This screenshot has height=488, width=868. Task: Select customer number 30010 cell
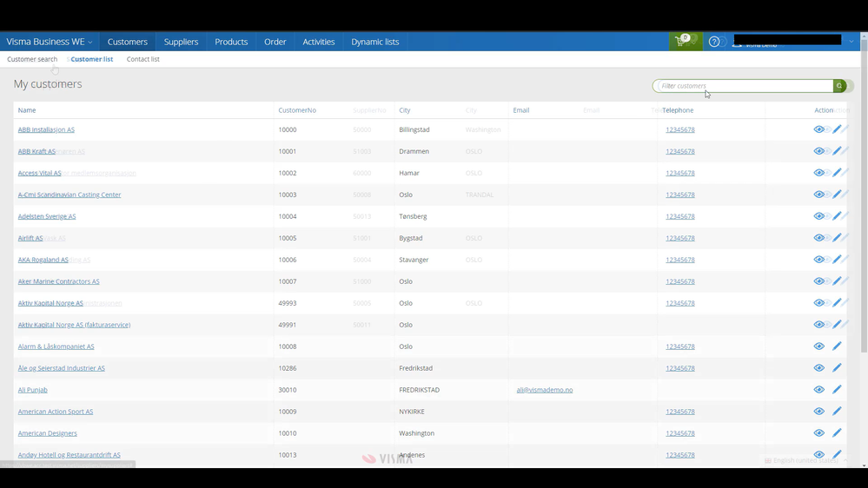click(x=288, y=390)
